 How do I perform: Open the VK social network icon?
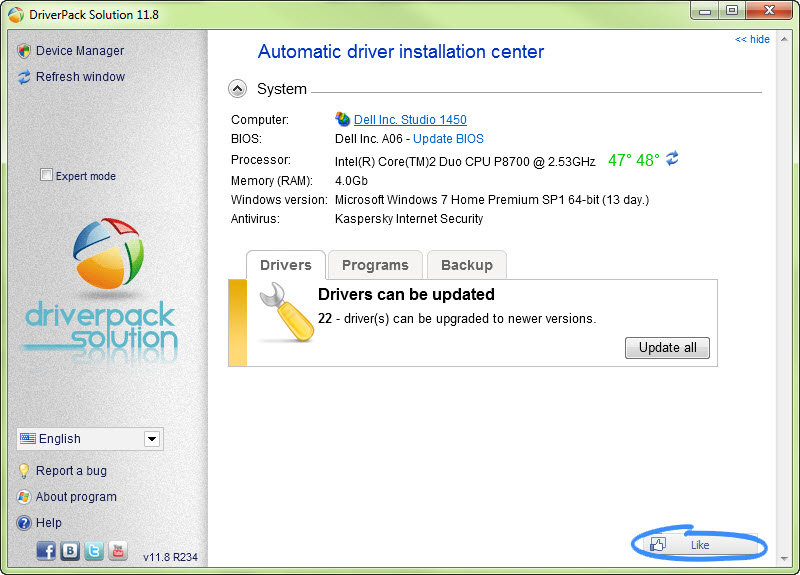70,550
